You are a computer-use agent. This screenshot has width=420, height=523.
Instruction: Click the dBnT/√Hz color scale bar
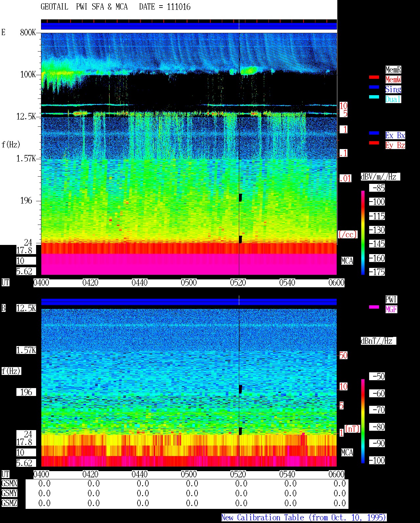363,421
